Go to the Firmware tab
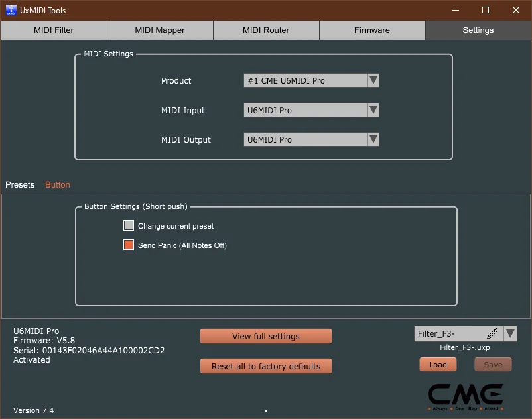 click(371, 30)
